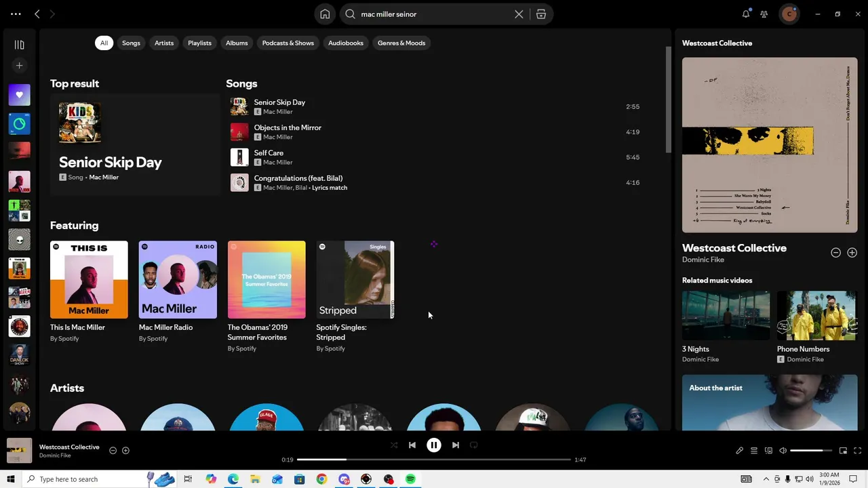Select the Songs filter chip
Screen dimensions: 868x488
pos(131,43)
